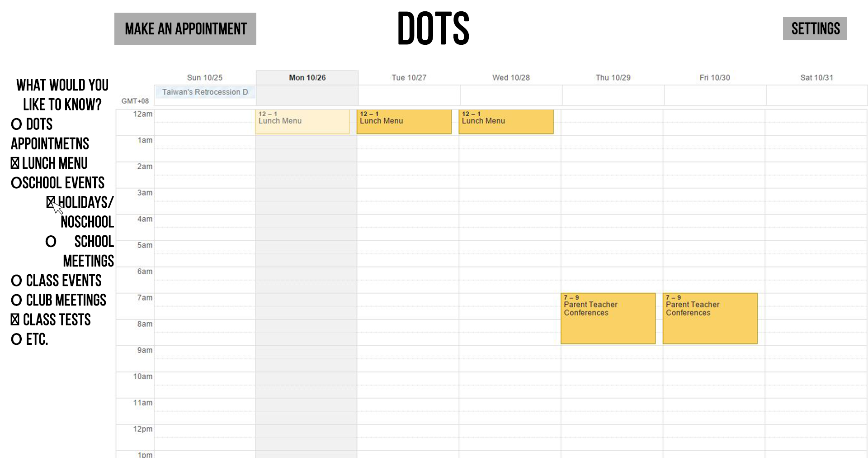Select the Sat 10/31 day header

coord(816,78)
